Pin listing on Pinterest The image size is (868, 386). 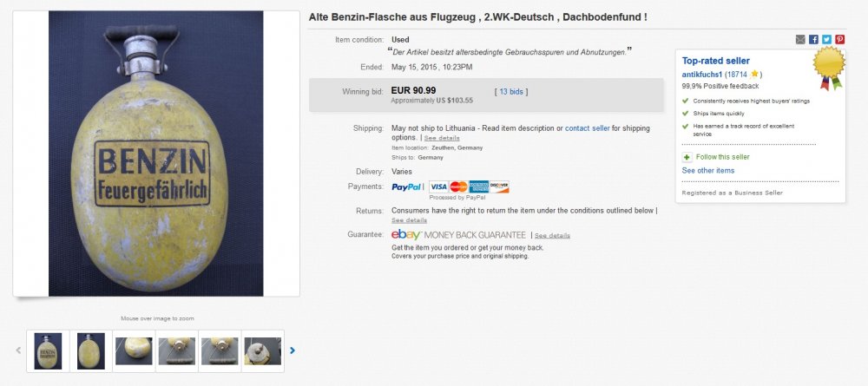click(x=839, y=39)
